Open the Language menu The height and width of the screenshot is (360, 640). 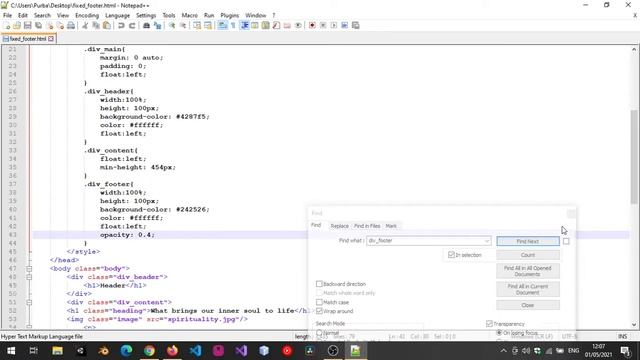pos(117,15)
